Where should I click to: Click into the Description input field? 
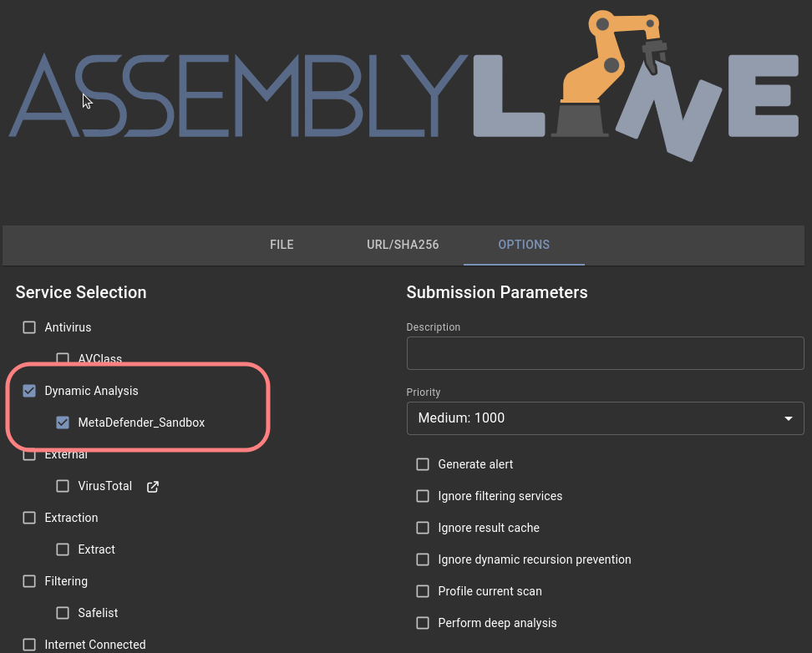click(x=605, y=353)
